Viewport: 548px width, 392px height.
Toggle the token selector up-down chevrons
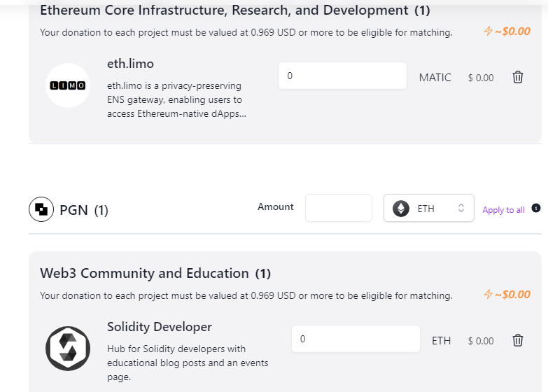tap(461, 208)
